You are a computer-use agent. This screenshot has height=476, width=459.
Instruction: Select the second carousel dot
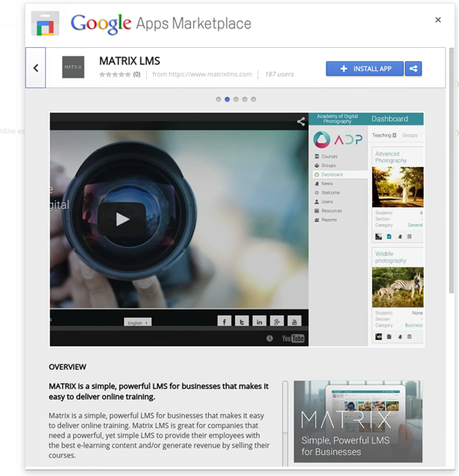(227, 100)
